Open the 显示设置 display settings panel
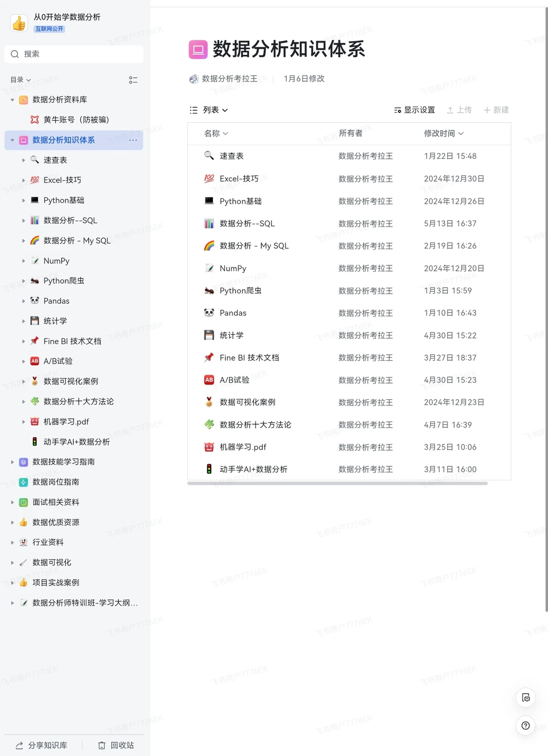 point(414,110)
